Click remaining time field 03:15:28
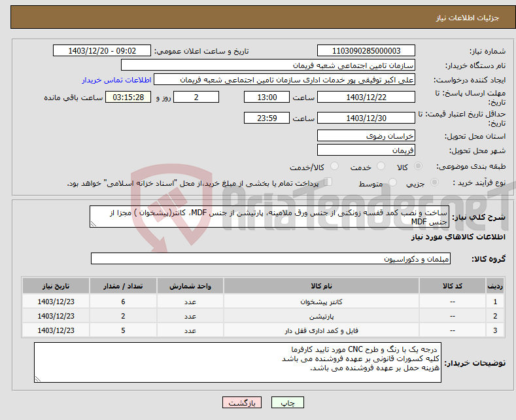Screen dimensions: 516x420 [x=128, y=97]
